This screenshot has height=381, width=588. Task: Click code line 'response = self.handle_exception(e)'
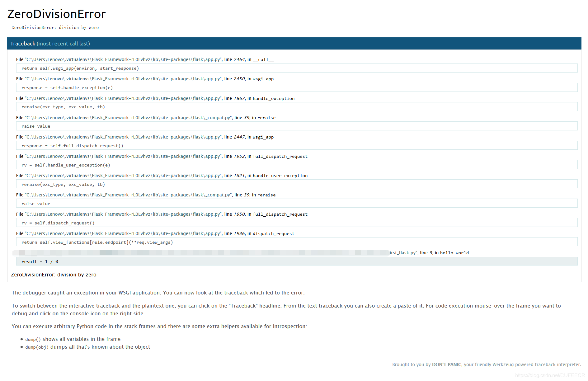[x=297, y=87]
